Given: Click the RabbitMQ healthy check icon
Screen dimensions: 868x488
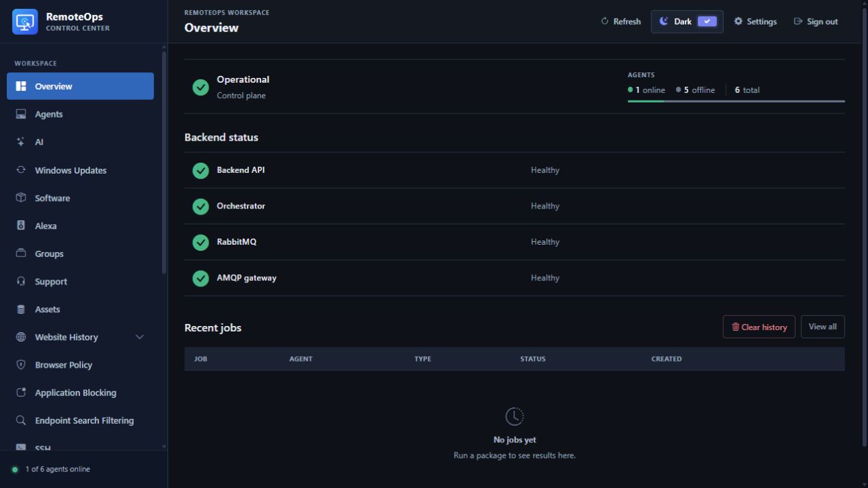Looking at the screenshot, I should 200,242.
